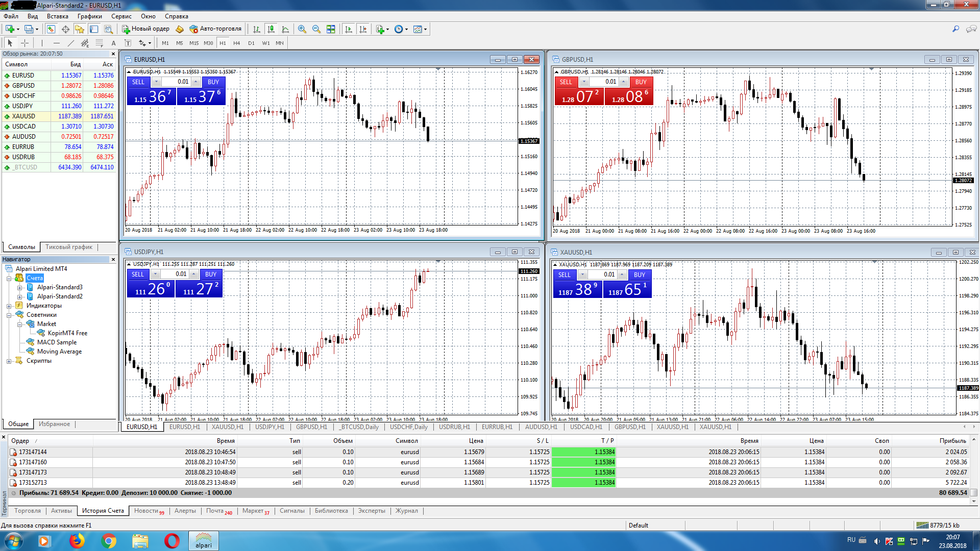Click Новый ордер button

click(x=146, y=29)
